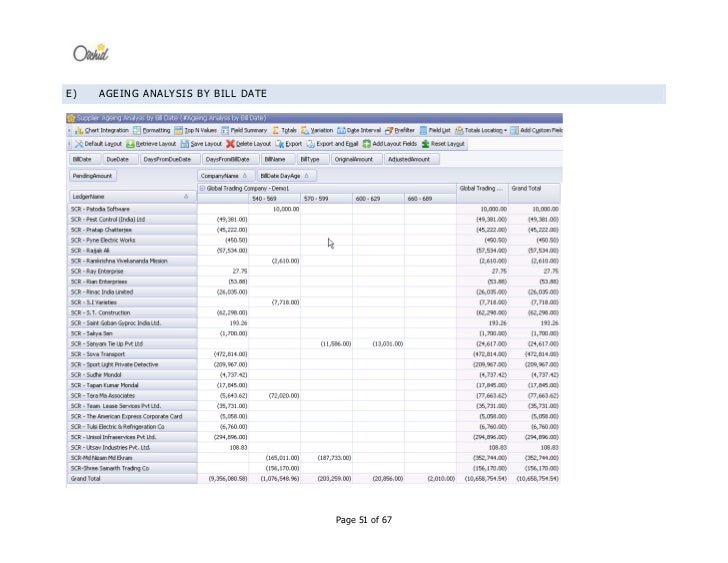Image resolution: width=728 pixels, height=563 pixels.
Task: Click the BillName filter field
Action: tap(277, 159)
